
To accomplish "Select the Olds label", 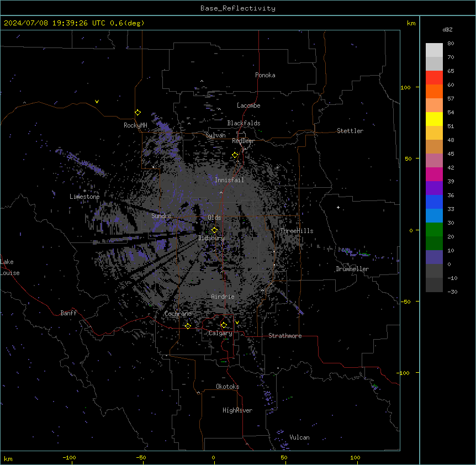I will 214,218.
